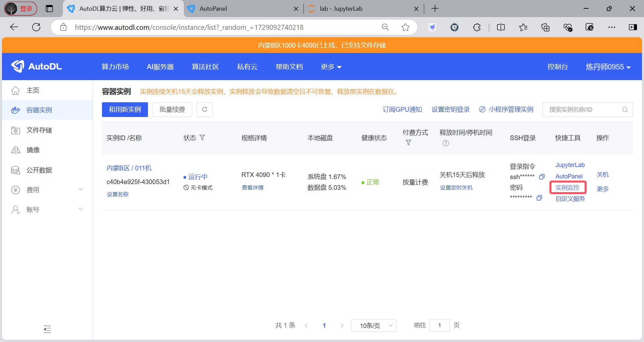Open the browser sidebar toggle icon
644x342 pixels.
633,27
